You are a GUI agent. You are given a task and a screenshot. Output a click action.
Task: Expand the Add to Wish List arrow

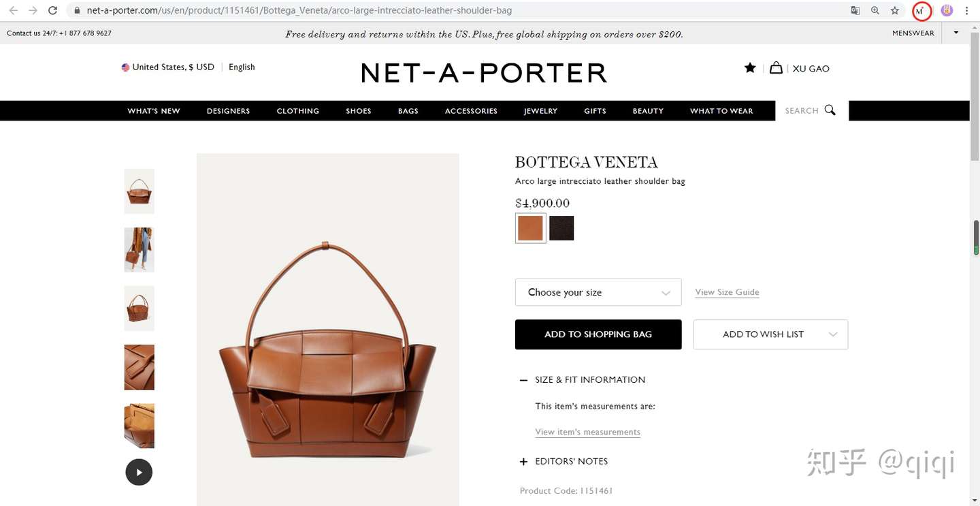833,334
